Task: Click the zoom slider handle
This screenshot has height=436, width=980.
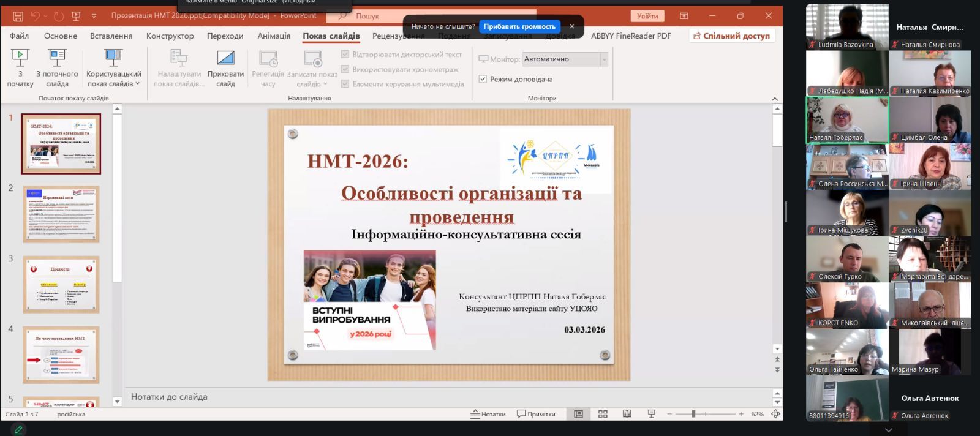Action: (693, 414)
